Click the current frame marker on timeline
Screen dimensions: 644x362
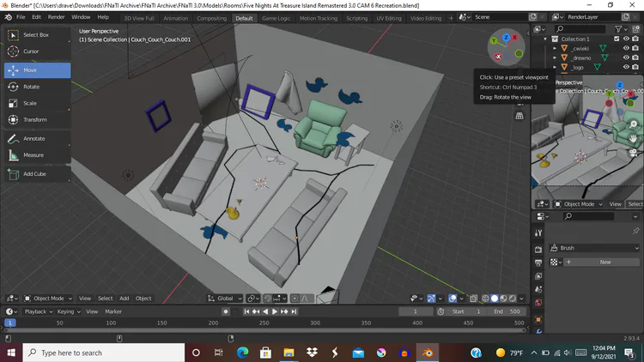click(9, 323)
